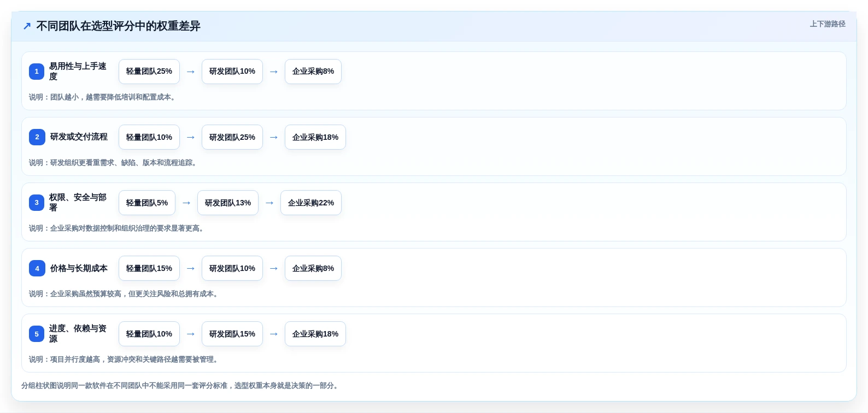This screenshot has width=868, height=413.
Task: Click the 易用性与上手速度 heading
Action: [x=78, y=72]
